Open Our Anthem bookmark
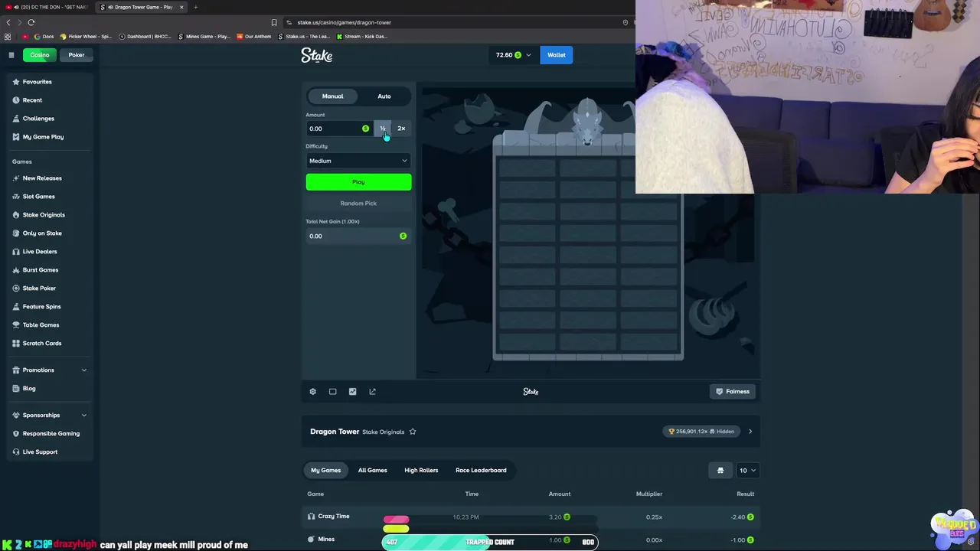Viewport: 980px width, 551px height. click(x=254, y=37)
